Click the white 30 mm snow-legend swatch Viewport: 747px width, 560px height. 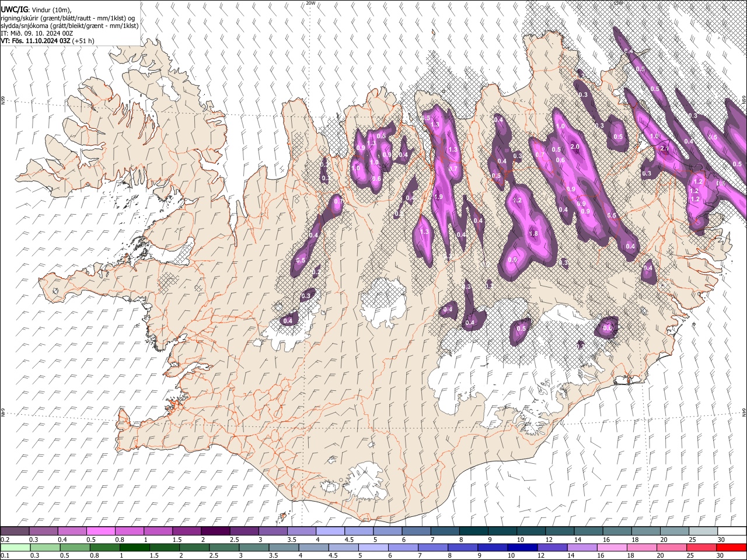pyautogui.click(x=732, y=531)
